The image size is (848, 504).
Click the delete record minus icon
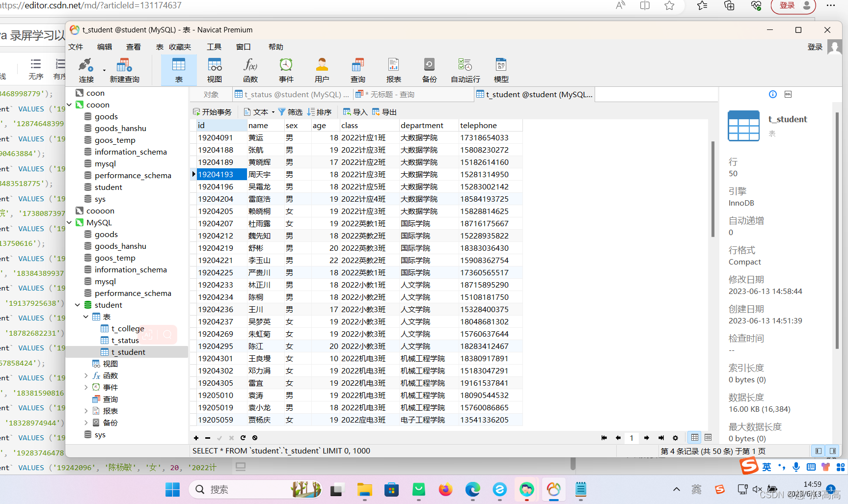click(x=208, y=438)
